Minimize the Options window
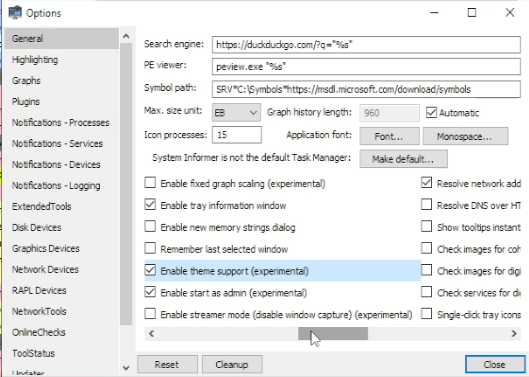 [x=435, y=13]
